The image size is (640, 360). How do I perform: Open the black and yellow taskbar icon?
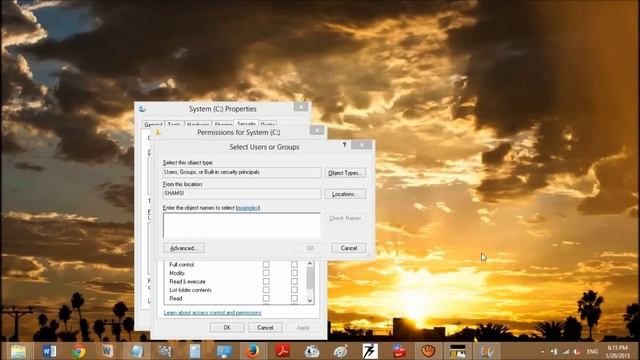(458, 351)
